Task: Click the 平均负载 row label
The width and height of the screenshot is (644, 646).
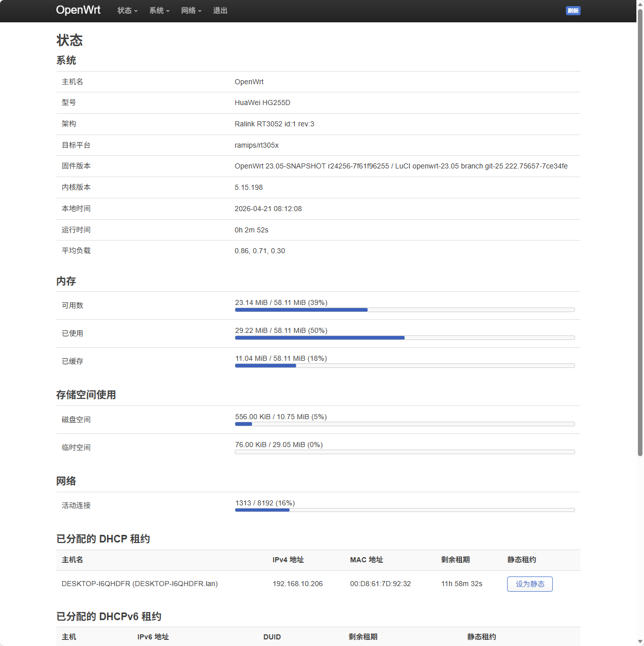Action: (76, 251)
